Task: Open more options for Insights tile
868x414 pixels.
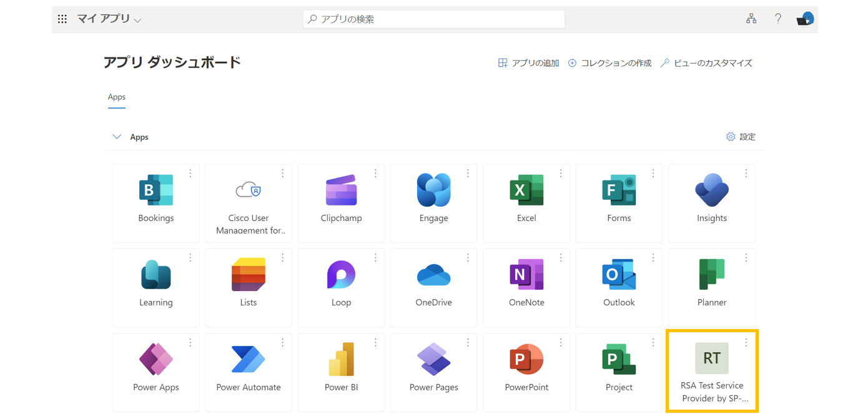Action: 746,173
